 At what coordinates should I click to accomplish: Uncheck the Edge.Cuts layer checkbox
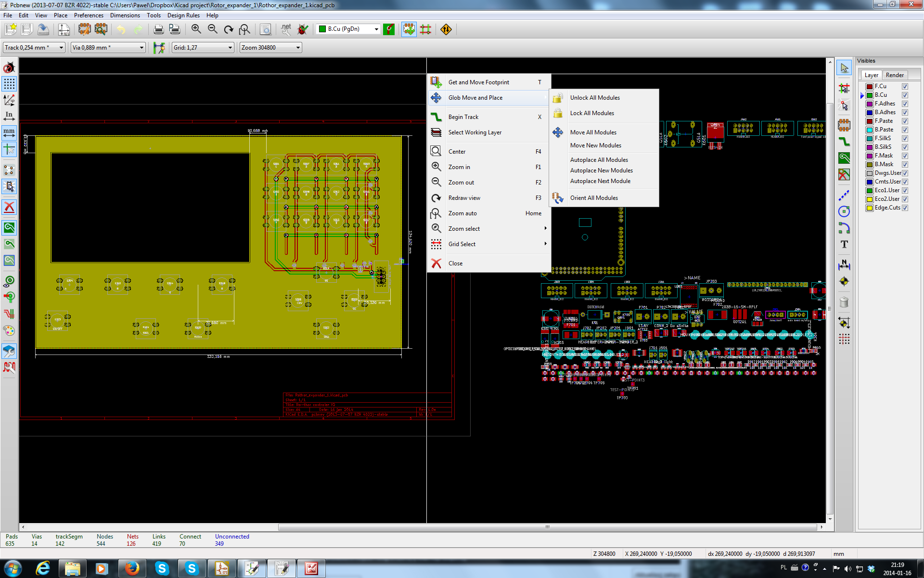click(905, 208)
